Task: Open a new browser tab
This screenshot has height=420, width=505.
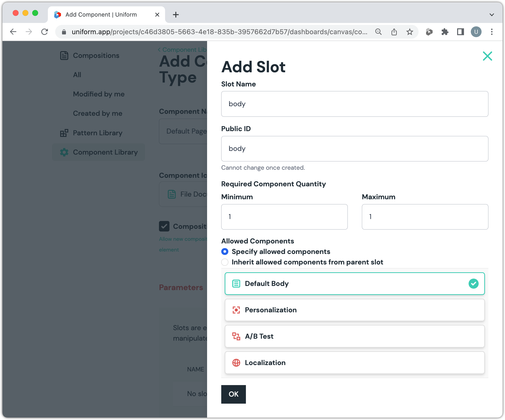Action: pyautogui.click(x=176, y=15)
